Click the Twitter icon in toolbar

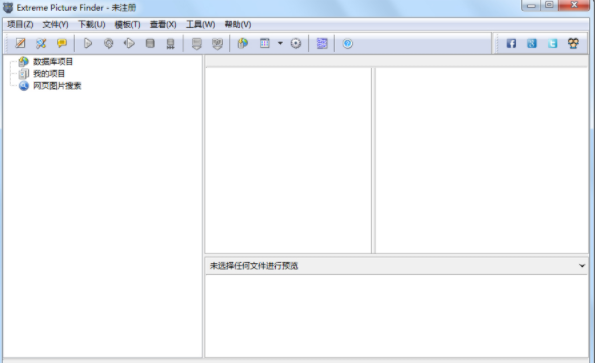click(x=552, y=43)
